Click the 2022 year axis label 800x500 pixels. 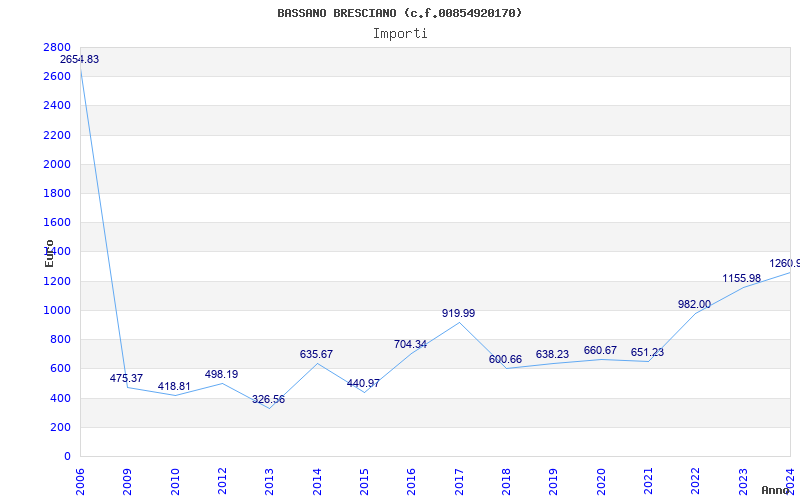coord(695,482)
